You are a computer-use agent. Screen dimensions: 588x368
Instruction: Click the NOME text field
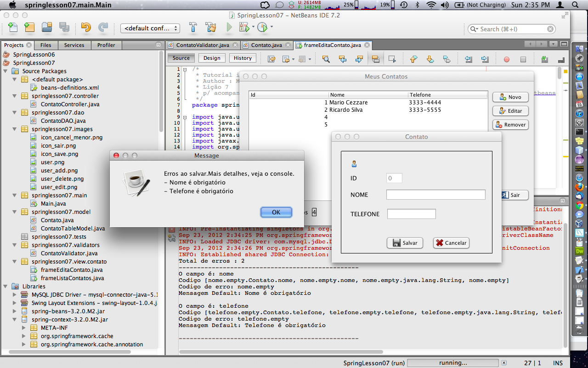coord(436,195)
